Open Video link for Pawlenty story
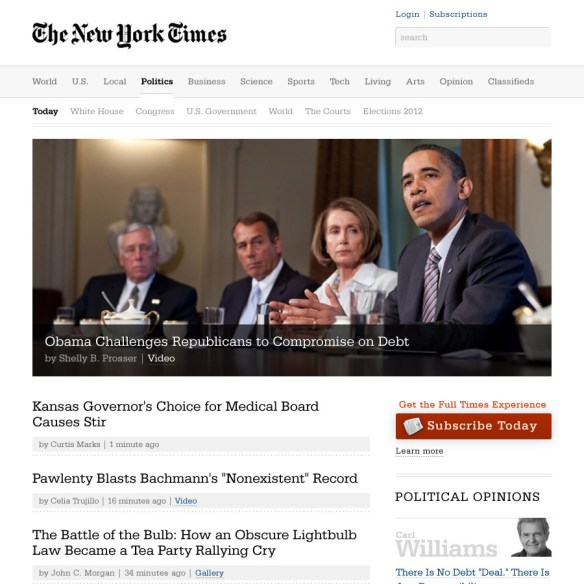The image size is (584, 584). tap(185, 501)
